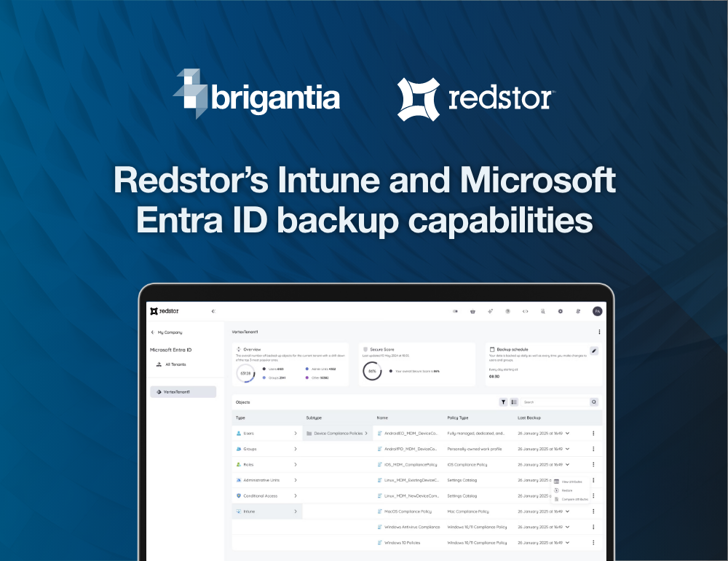The image size is (728, 561).
Task: Click the filter icon above Objects table
Action: [503, 401]
